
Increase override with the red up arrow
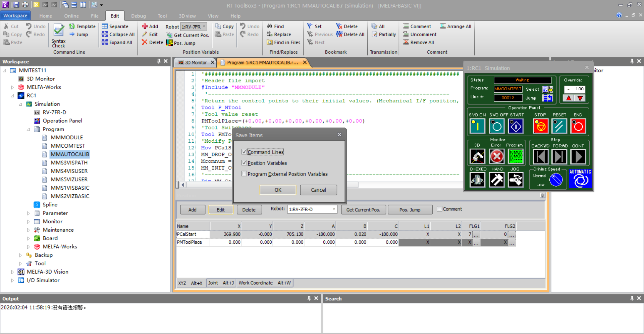pos(569,98)
